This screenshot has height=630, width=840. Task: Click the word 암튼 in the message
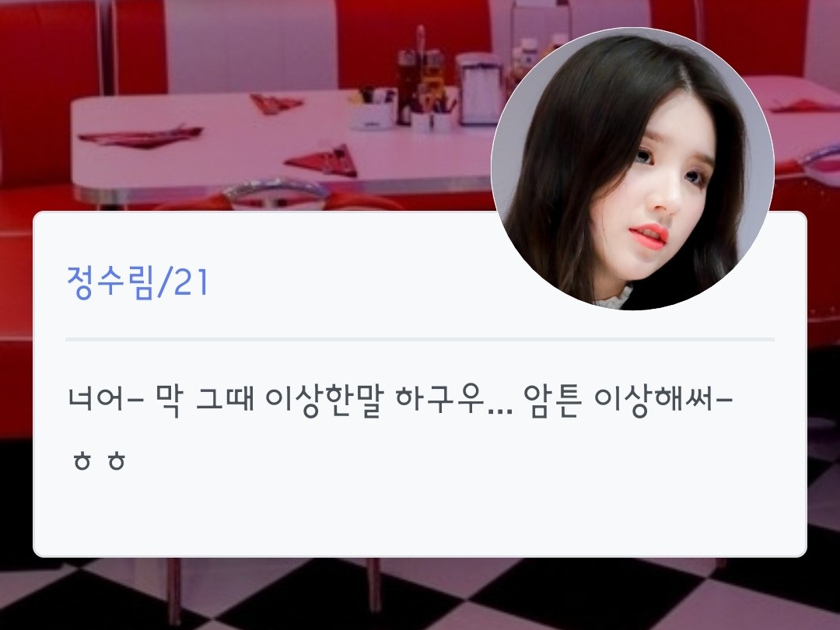551,401
